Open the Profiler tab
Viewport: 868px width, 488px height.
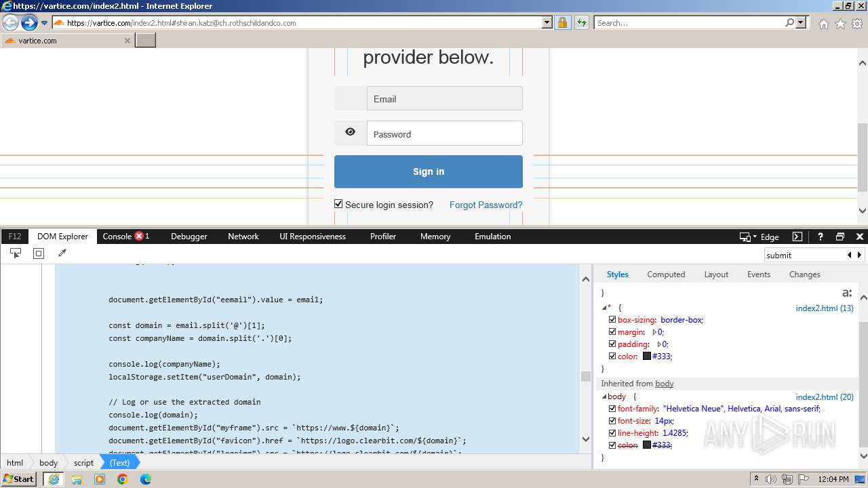coord(383,237)
